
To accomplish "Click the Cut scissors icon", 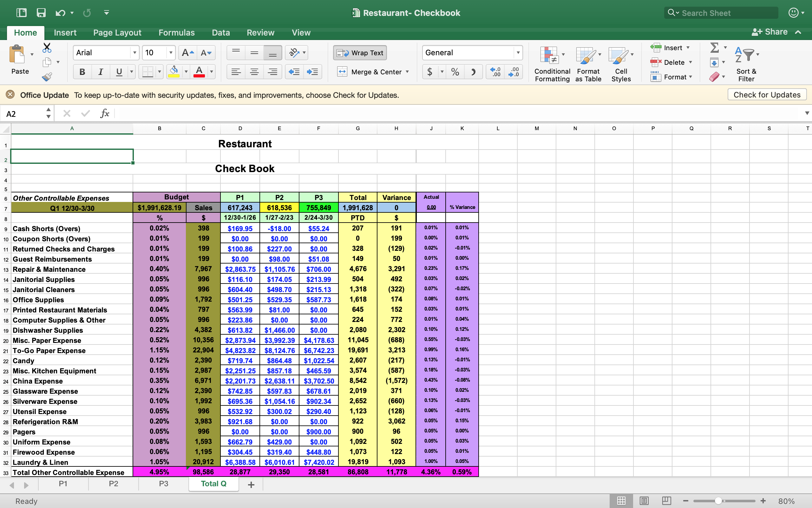I will pos(47,48).
